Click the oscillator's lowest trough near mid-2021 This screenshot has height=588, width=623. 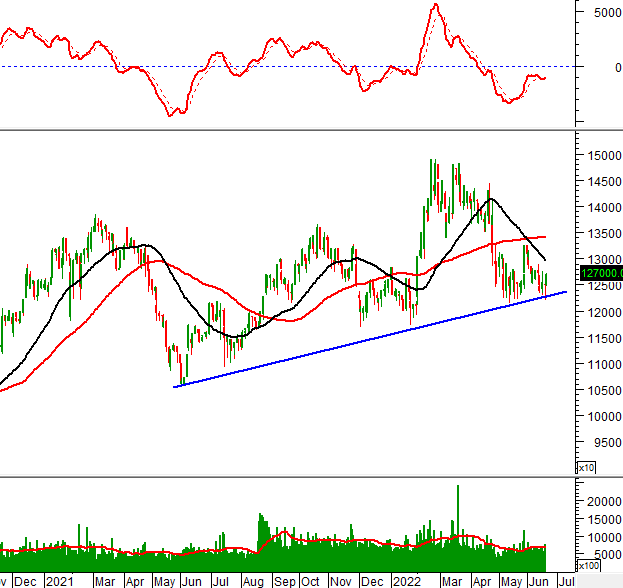pyautogui.click(x=173, y=114)
